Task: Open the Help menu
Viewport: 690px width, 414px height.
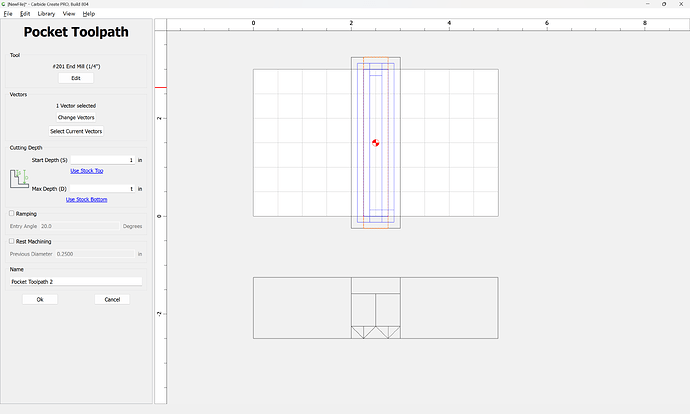Action: (89, 14)
